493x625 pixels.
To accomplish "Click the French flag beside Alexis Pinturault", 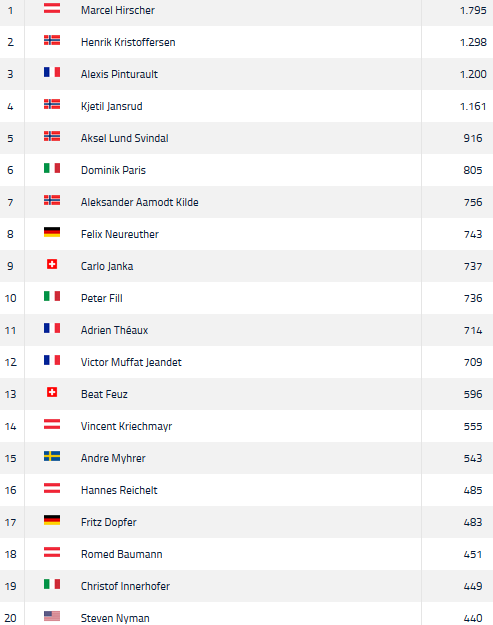I will click(52, 72).
